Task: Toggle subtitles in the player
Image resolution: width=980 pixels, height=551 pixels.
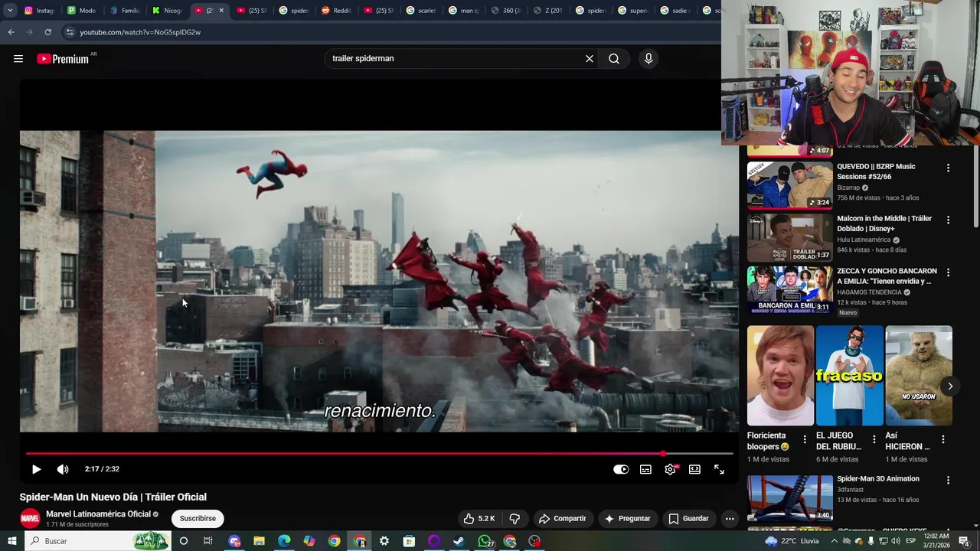Action: tap(645, 469)
